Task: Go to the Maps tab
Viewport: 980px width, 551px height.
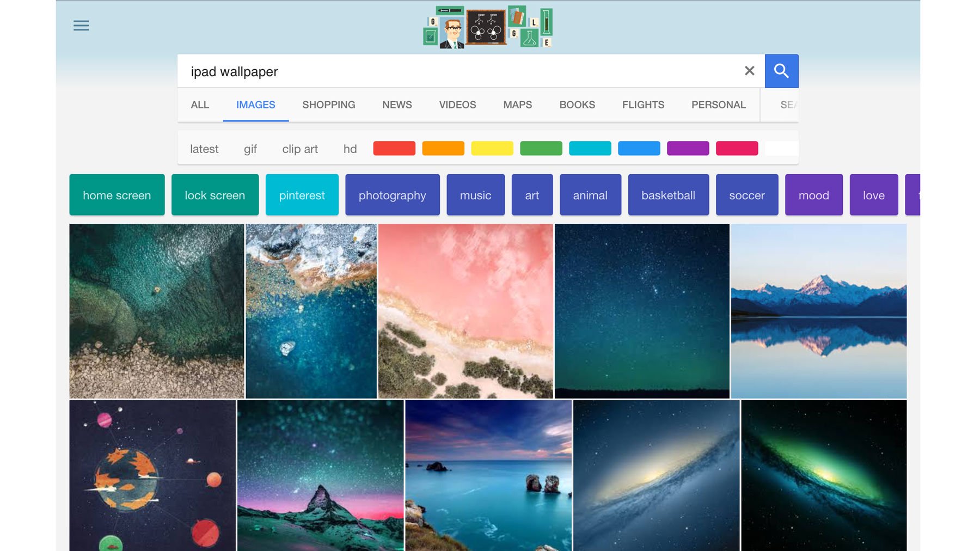Action: 517,105
